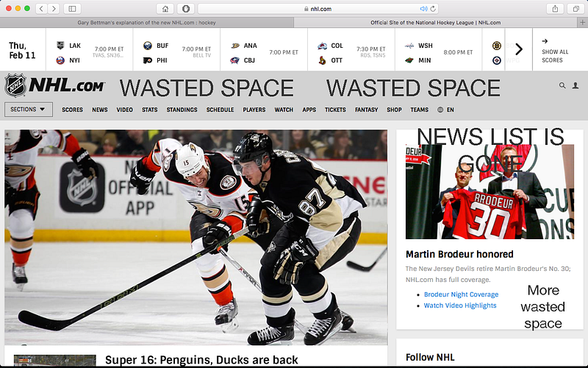
Task: Click the WSH Capitals team logo
Action: pyautogui.click(x=409, y=46)
